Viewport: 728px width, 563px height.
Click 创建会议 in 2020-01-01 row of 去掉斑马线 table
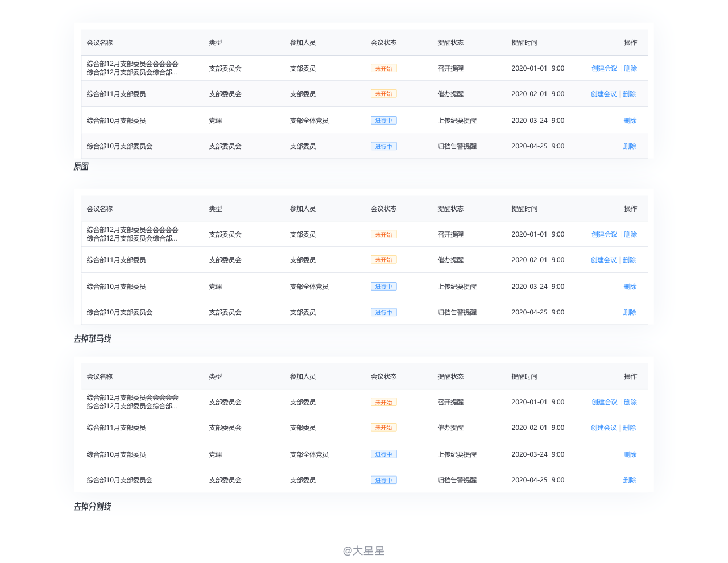coord(604,234)
